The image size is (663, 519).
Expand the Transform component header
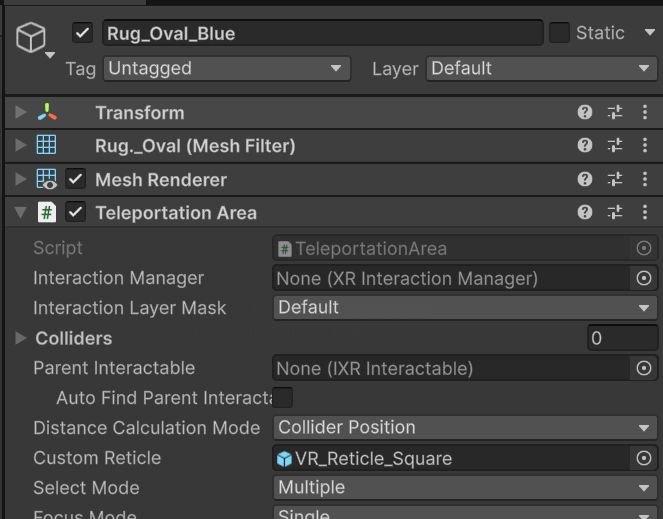point(20,113)
